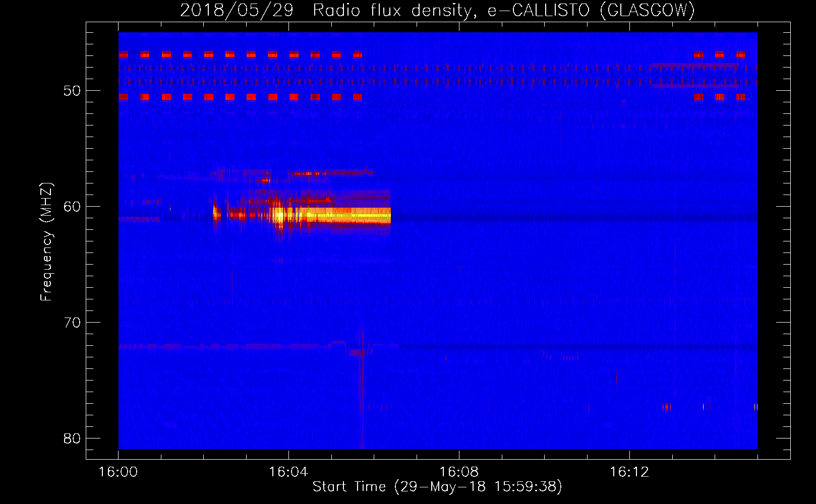The height and width of the screenshot is (504, 816).
Task: Select the "Frequency (MHZ)" y-axis label
Action: click(46, 242)
